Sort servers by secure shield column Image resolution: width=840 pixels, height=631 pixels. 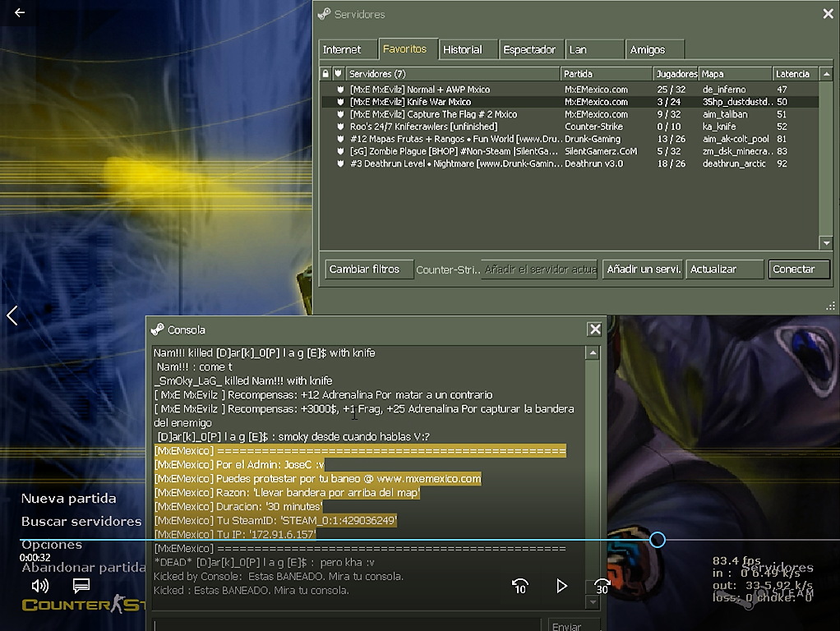pyautogui.click(x=338, y=73)
